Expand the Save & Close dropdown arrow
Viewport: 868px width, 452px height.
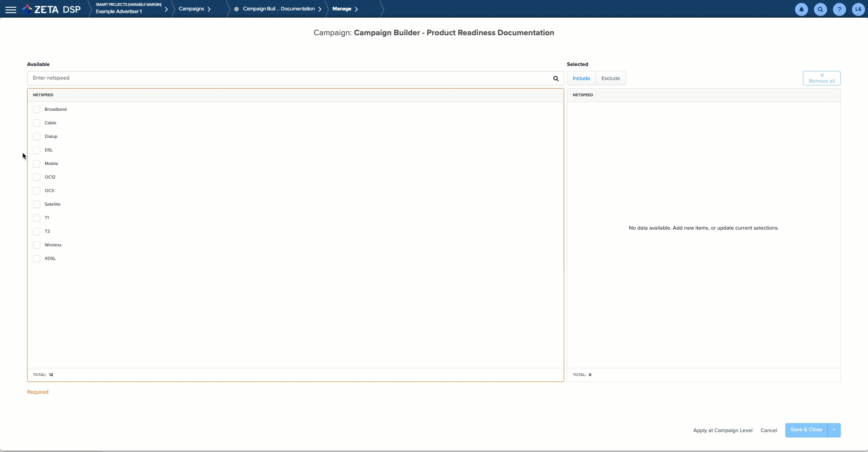click(x=834, y=430)
